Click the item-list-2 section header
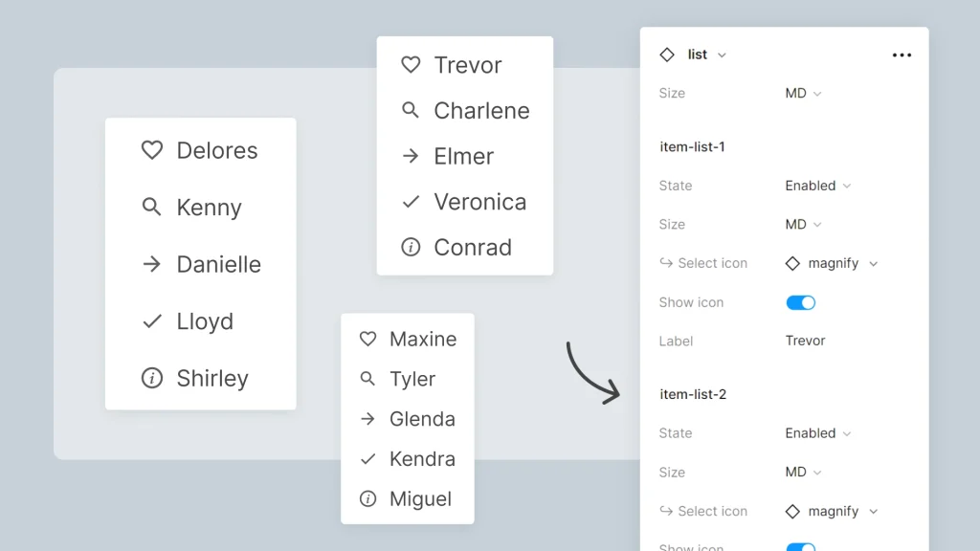980x551 pixels. pyautogui.click(x=693, y=394)
